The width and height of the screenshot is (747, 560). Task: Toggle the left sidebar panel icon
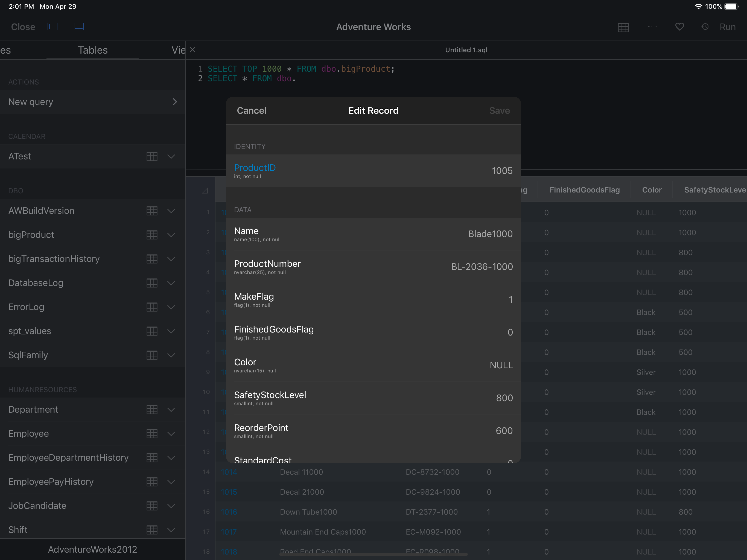click(x=52, y=27)
